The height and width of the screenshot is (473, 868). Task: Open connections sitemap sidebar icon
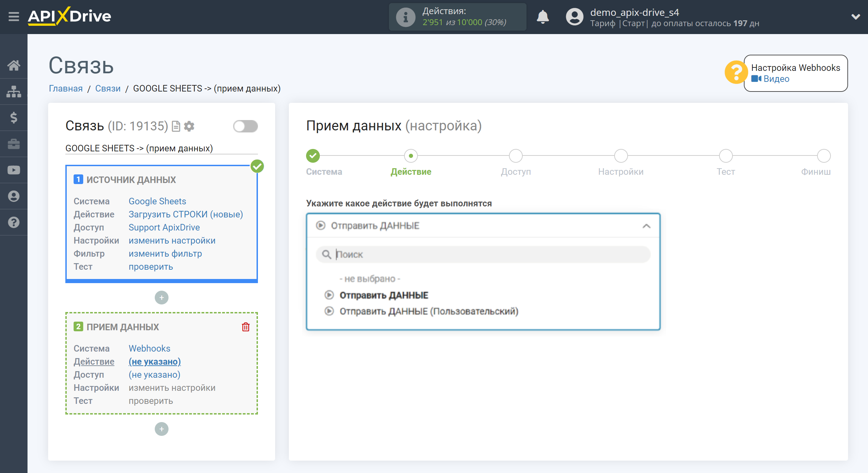(14, 92)
